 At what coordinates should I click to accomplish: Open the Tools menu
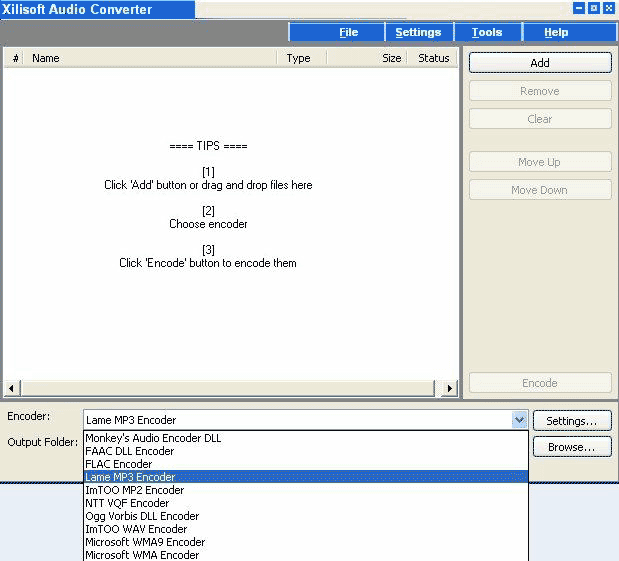click(487, 32)
